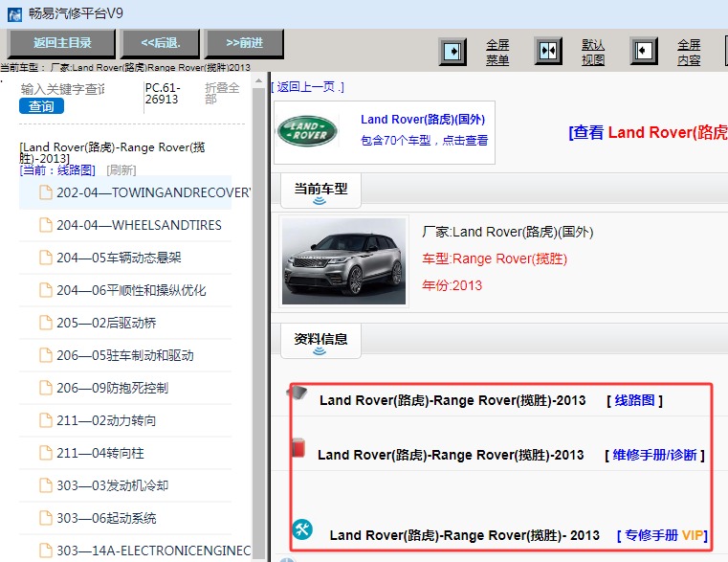Select the 全屏菜单 label
The height and width of the screenshot is (562, 728).
click(x=497, y=52)
